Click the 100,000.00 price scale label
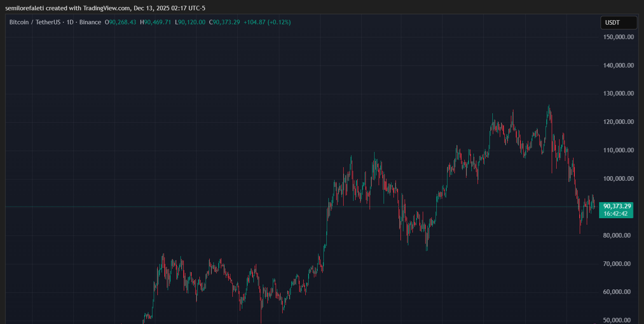 point(618,179)
